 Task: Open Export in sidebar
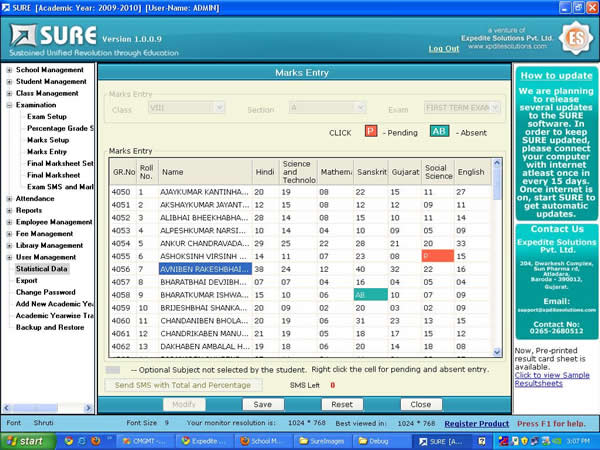26,280
